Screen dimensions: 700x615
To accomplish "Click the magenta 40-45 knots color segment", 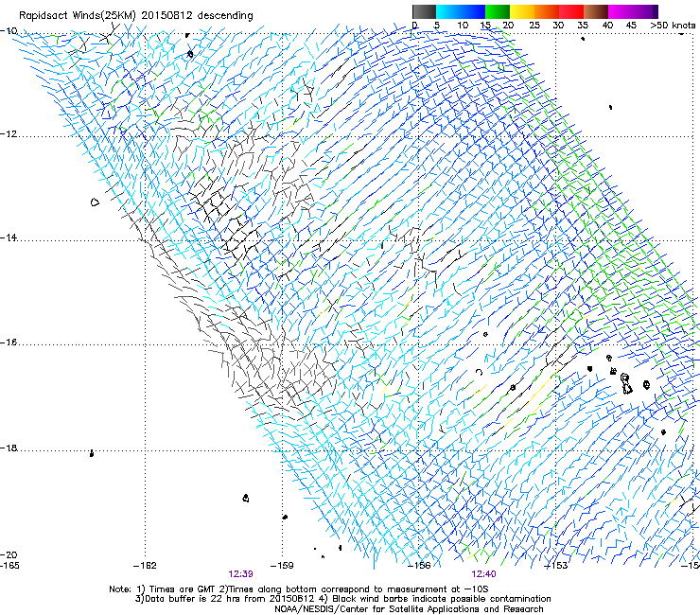I will point(621,11).
